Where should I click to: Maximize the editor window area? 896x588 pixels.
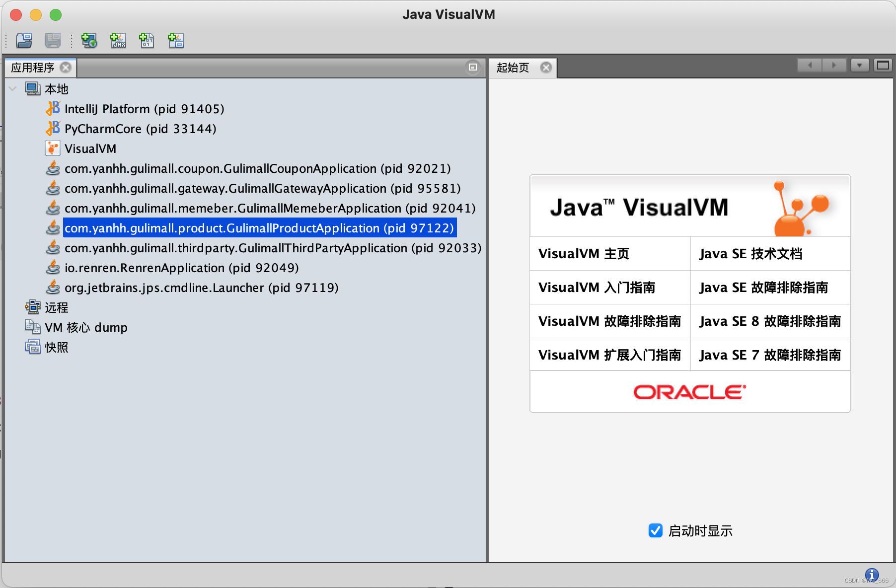tap(883, 66)
